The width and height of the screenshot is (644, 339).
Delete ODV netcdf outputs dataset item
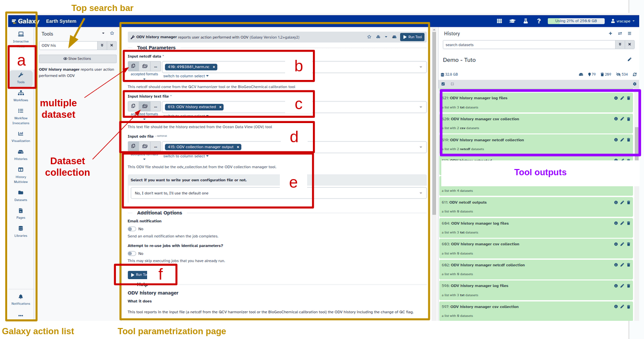tap(629, 203)
